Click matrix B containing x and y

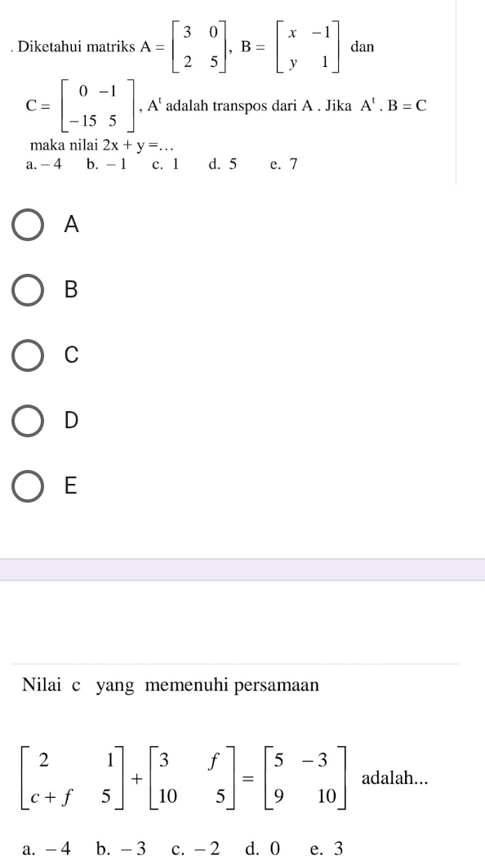pos(307,47)
